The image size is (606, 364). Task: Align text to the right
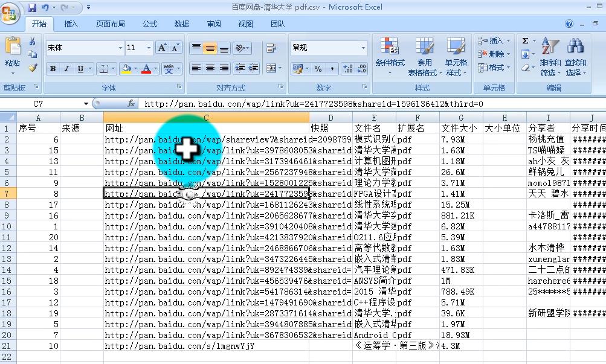click(224, 68)
